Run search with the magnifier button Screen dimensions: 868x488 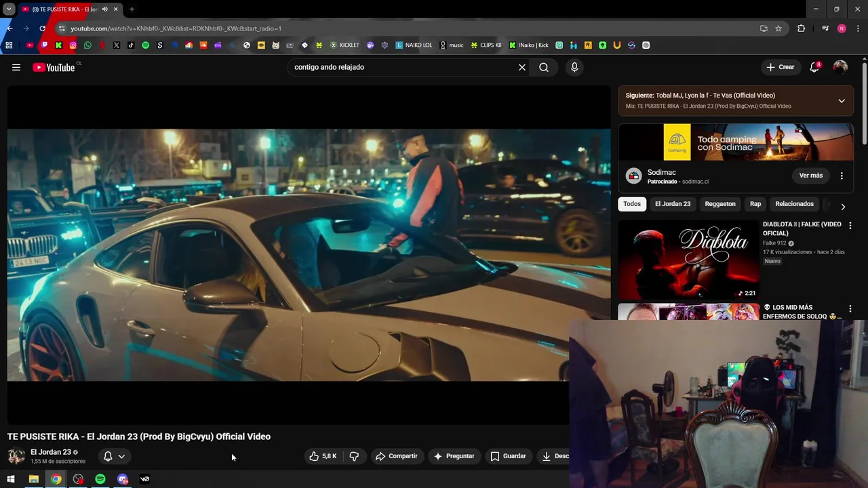(x=544, y=67)
